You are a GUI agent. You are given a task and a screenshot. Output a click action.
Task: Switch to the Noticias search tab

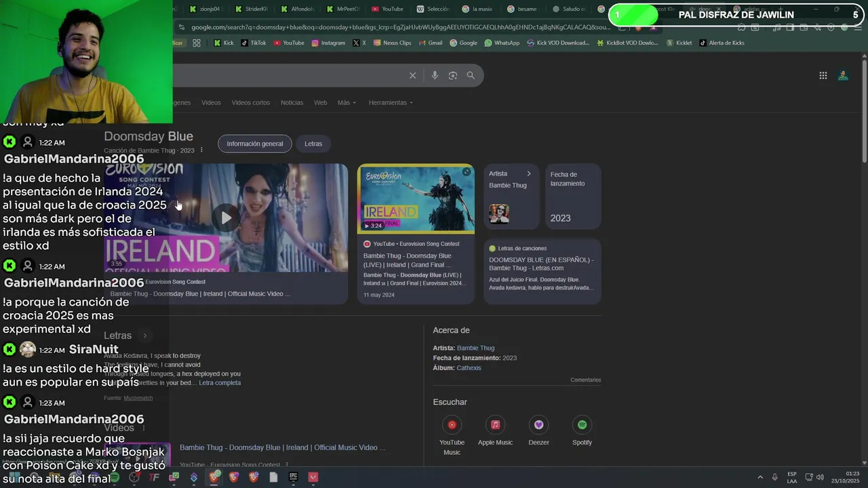coord(292,102)
